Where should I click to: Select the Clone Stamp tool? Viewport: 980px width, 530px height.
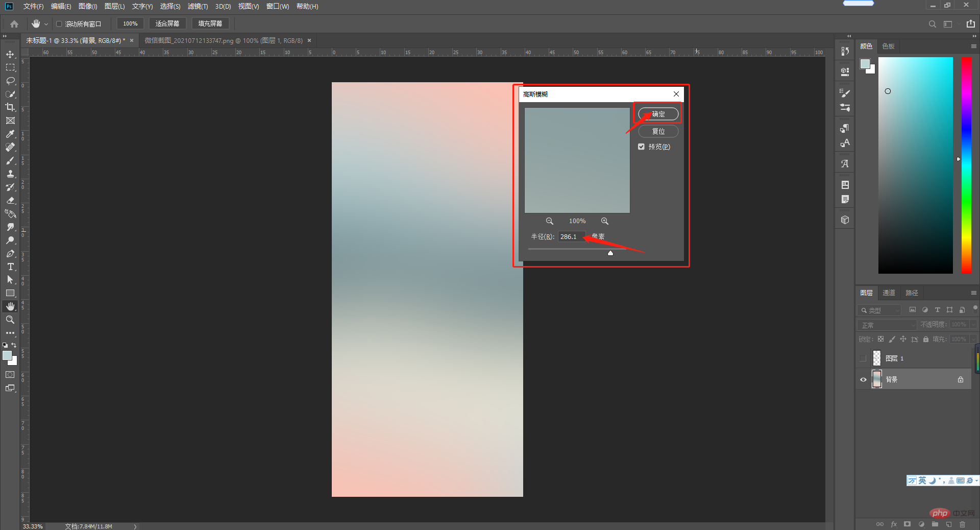click(x=10, y=174)
